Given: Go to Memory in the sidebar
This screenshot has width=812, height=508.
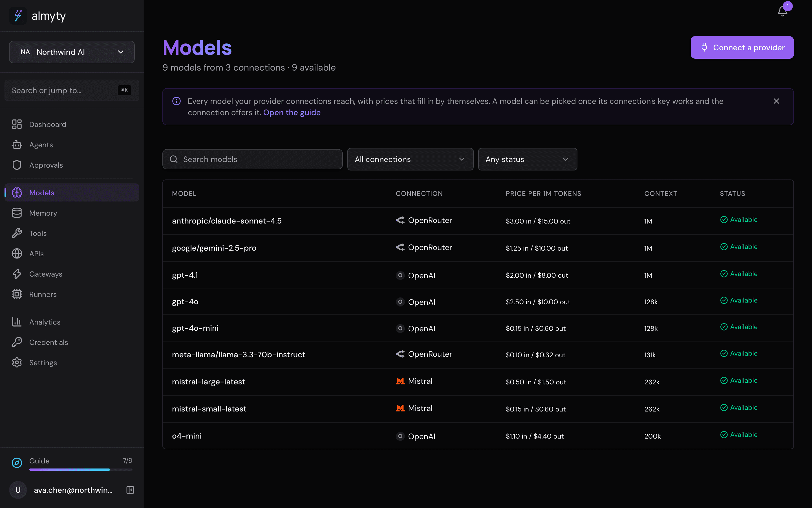Looking at the screenshot, I should click(72, 213).
